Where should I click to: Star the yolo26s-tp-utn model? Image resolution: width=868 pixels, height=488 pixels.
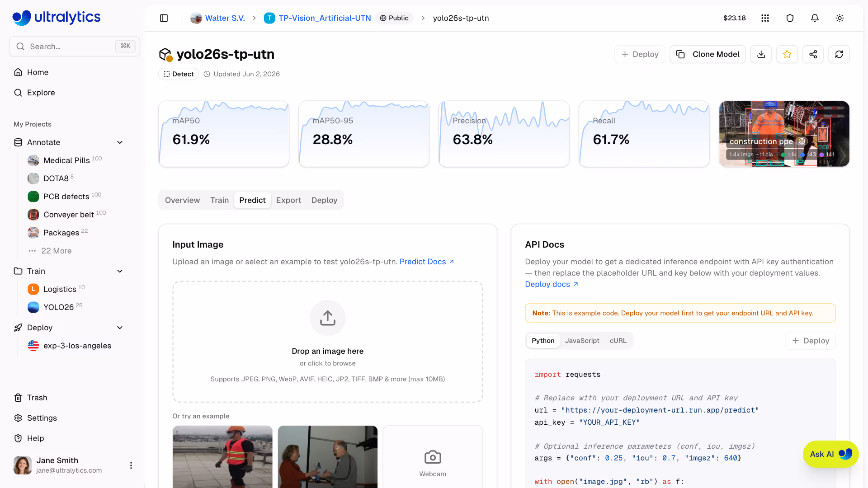coord(787,54)
